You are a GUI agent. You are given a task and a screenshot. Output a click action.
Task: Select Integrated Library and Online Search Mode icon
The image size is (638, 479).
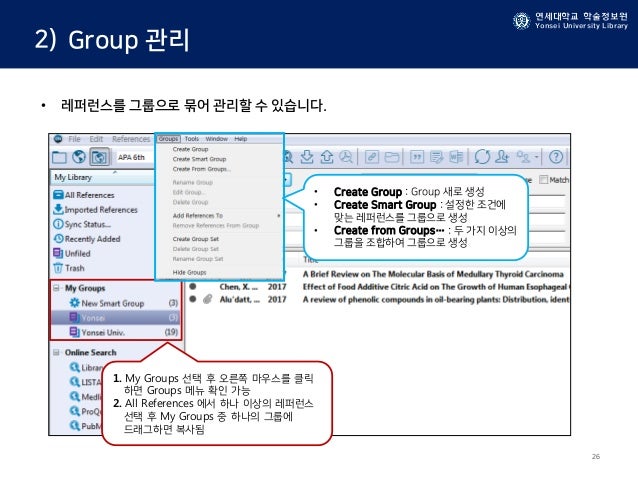coord(99,157)
